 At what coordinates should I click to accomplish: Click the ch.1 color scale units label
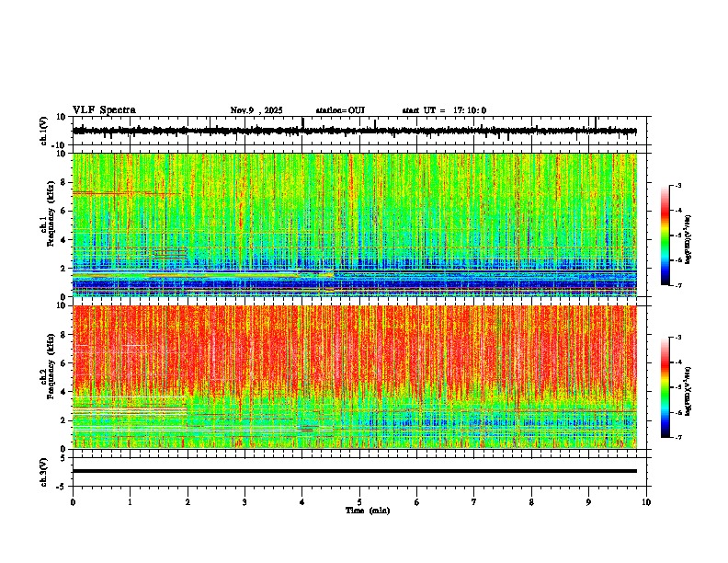(x=688, y=240)
